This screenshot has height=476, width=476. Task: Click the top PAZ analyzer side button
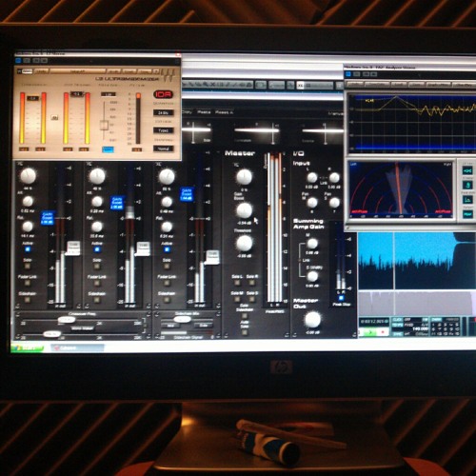click(x=467, y=171)
